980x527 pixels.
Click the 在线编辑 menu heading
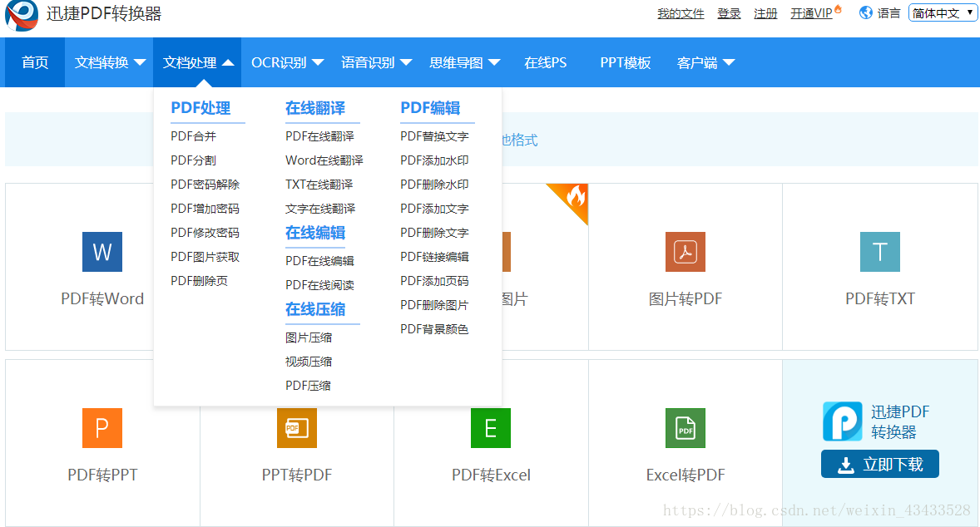click(315, 233)
